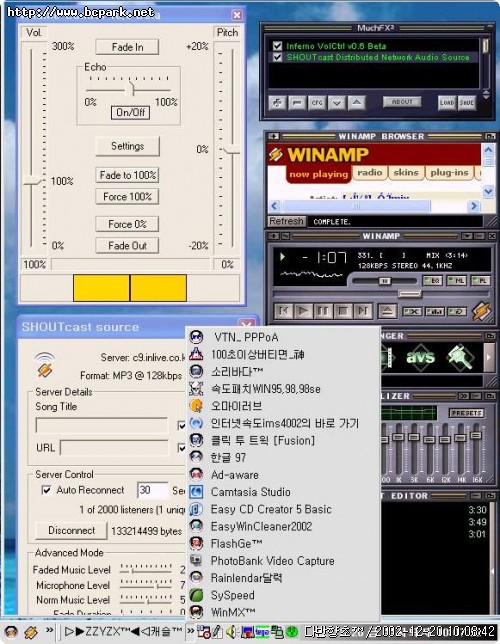This screenshot has height=644, width=500.
Task: Click the MuchFX LOAD button
Action: tap(447, 102)
